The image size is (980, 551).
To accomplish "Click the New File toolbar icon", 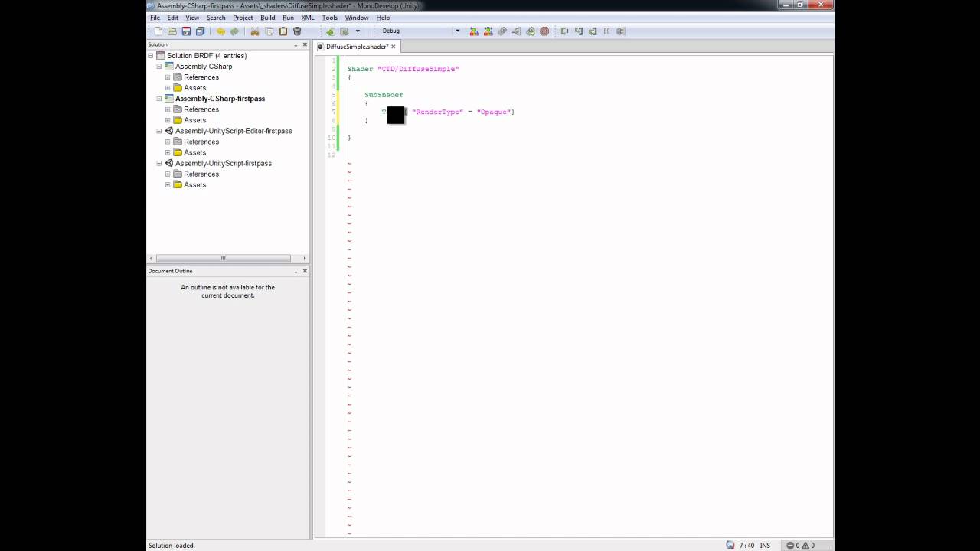I will tap(158, 31).
